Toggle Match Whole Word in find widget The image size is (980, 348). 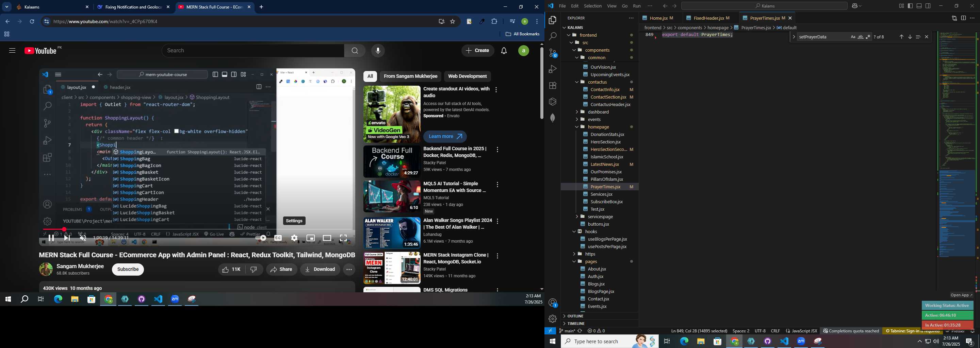click(x=861, y=37)
